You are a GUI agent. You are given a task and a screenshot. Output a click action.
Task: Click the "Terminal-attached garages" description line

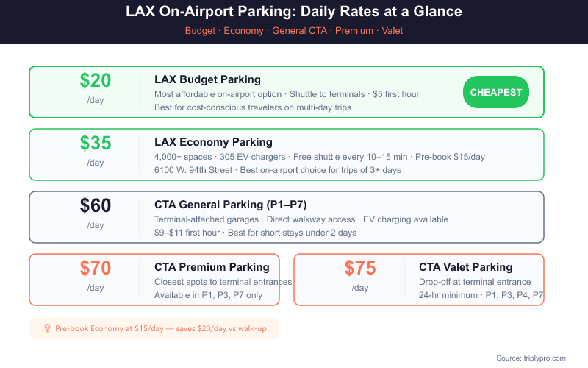point(301,219)
